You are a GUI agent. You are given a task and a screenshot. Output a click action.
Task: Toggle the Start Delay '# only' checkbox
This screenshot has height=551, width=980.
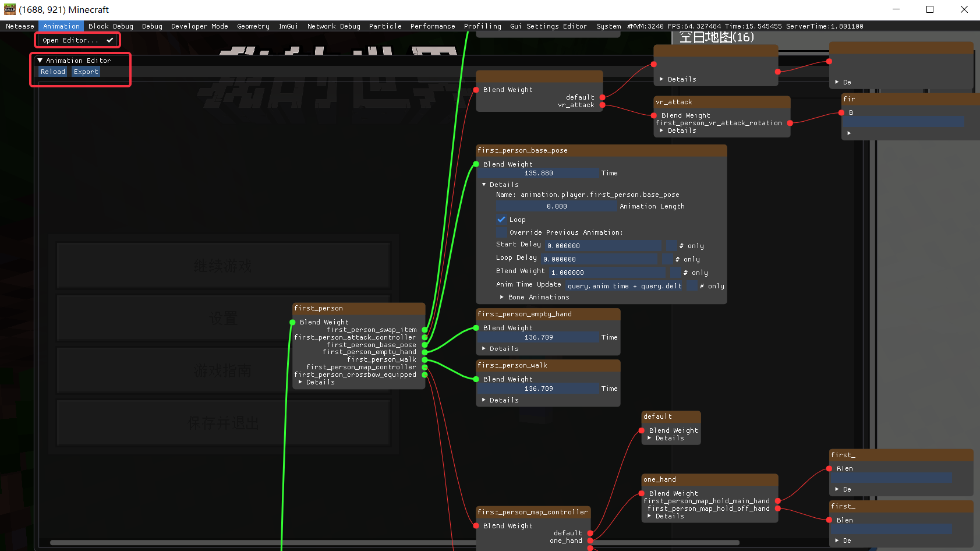point(671,246)
